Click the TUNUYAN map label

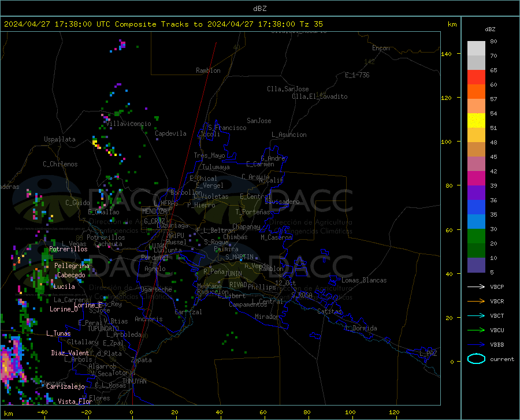pos(134,381)
